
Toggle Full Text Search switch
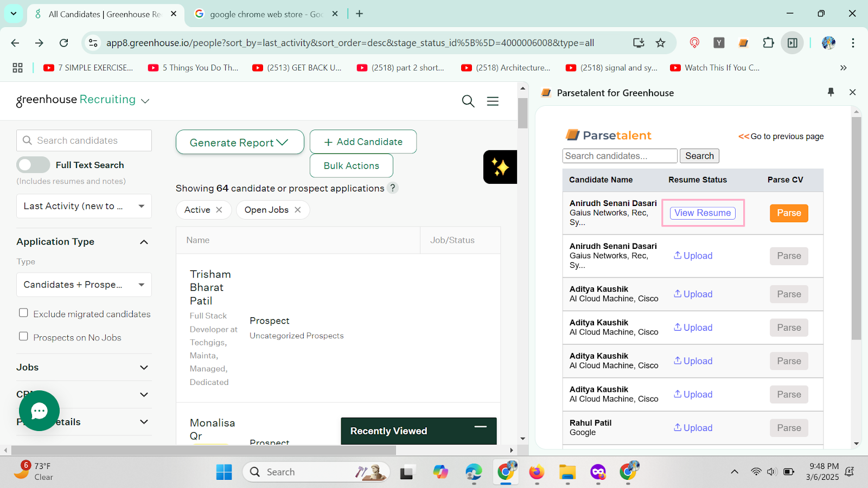click(33, 165)
